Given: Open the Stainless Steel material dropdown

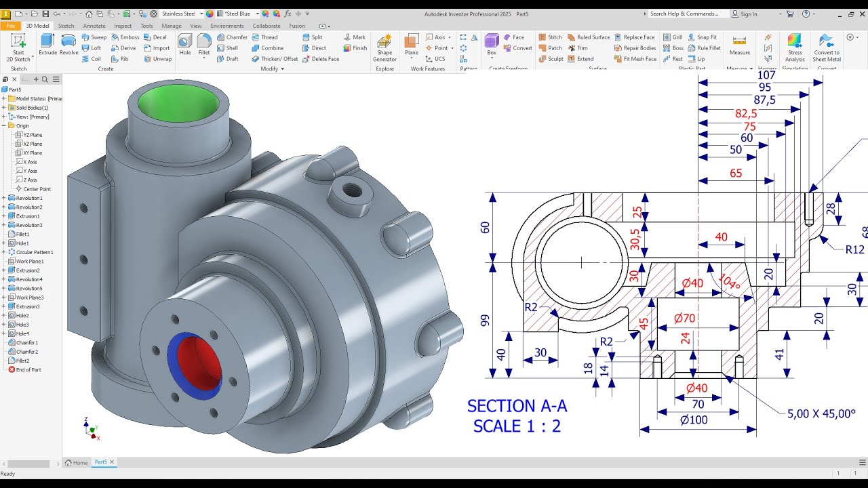Looking at the screenshot, I should (x=200, y=14).
